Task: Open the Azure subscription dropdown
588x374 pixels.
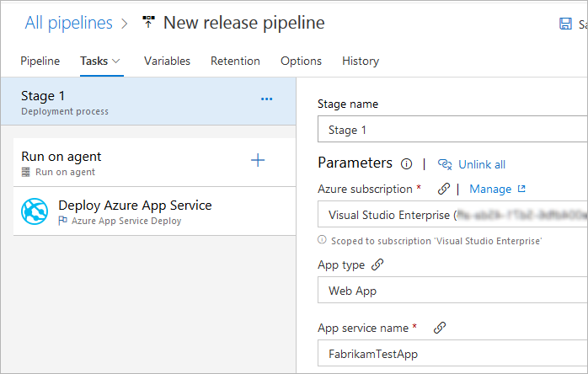Action: click(x=455, y=215)
